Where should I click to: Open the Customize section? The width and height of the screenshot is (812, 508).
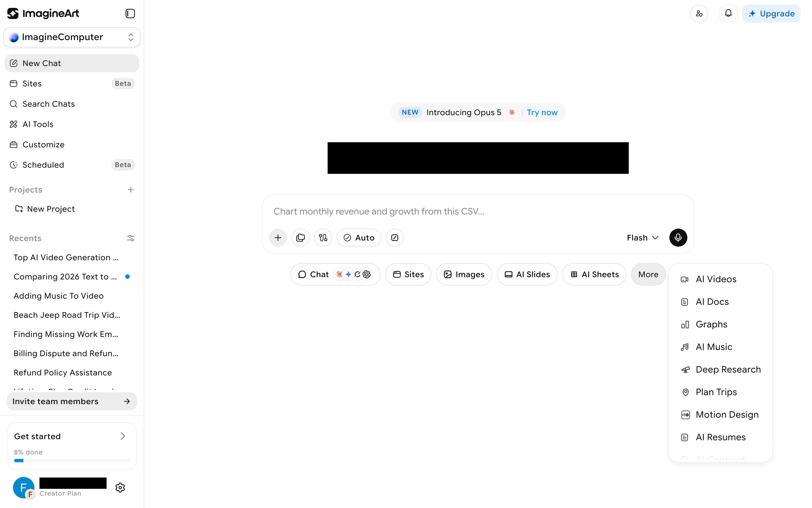coord(72,144)
